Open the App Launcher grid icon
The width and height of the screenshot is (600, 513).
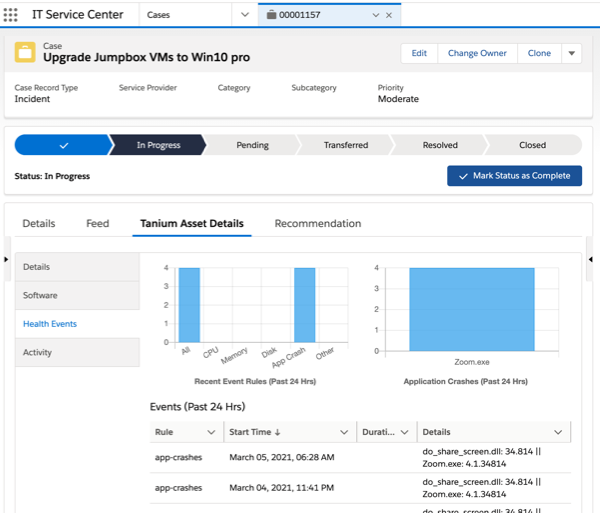[10, 15]
